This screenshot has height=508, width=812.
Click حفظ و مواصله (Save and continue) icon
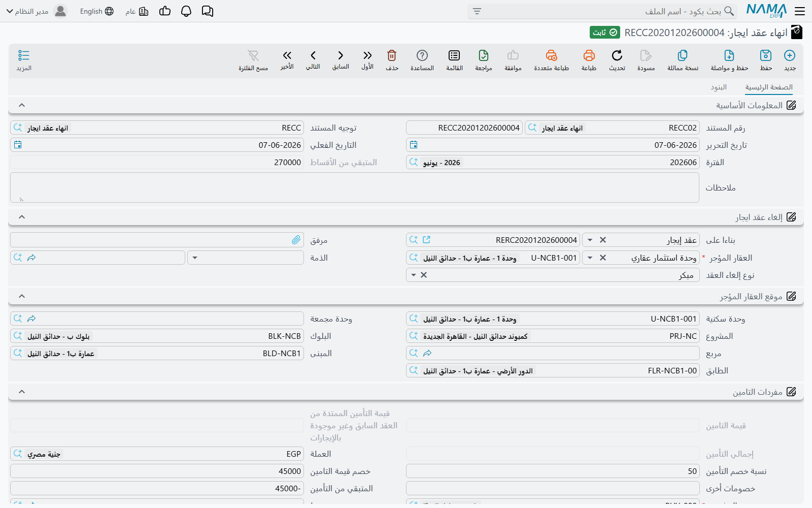point(729,55)
